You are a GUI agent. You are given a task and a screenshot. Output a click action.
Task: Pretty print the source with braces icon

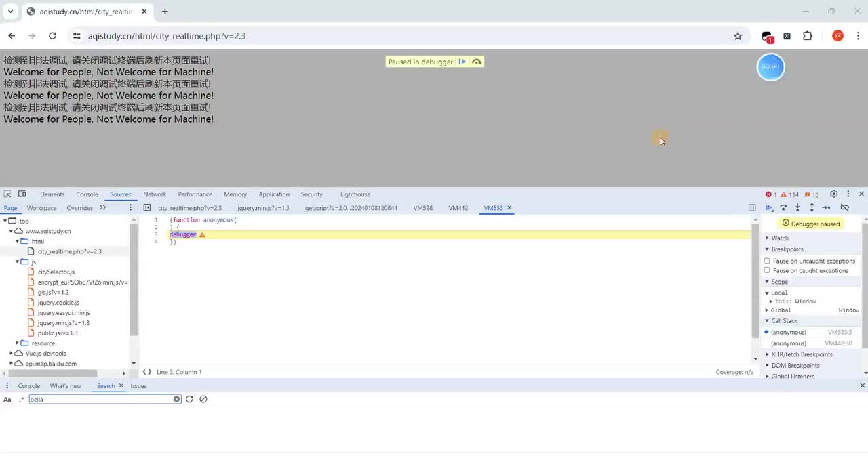[x=147, y=372]
